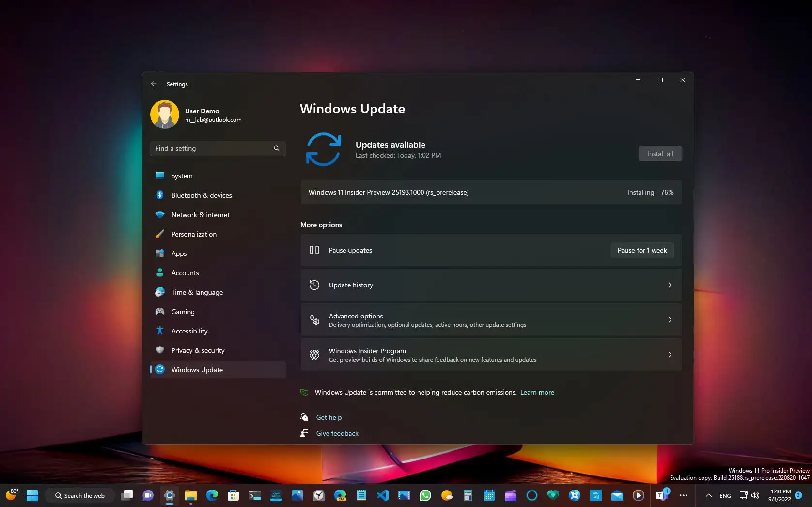
Task: Open Personalization category
Action: 218,234
